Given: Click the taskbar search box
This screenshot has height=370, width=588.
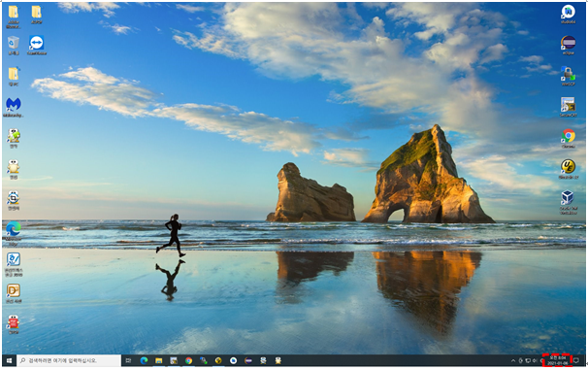Looking at the screenshot, I should (x=69, y=360).
